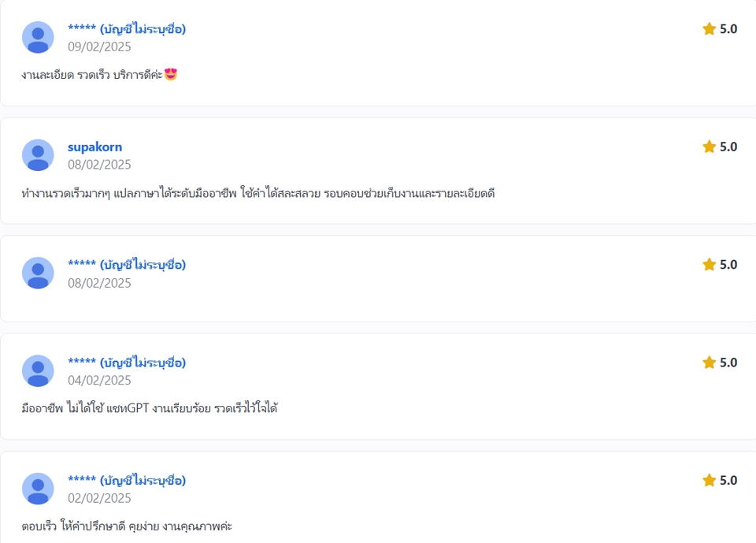Click the star icon on the 09/02/2025 review
The image size is (756, 543).
pyautogui.click(x=709, y=29)
